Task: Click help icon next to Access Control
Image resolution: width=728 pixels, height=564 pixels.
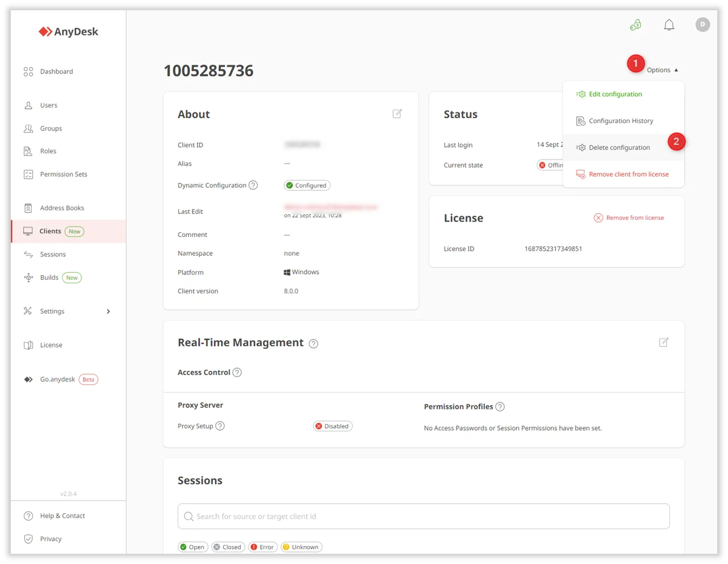Action: (x=237, y=373)
